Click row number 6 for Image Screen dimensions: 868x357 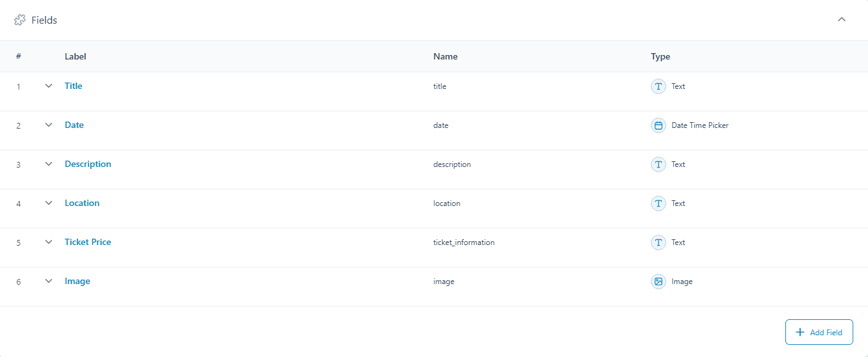[x=19, y=282]
